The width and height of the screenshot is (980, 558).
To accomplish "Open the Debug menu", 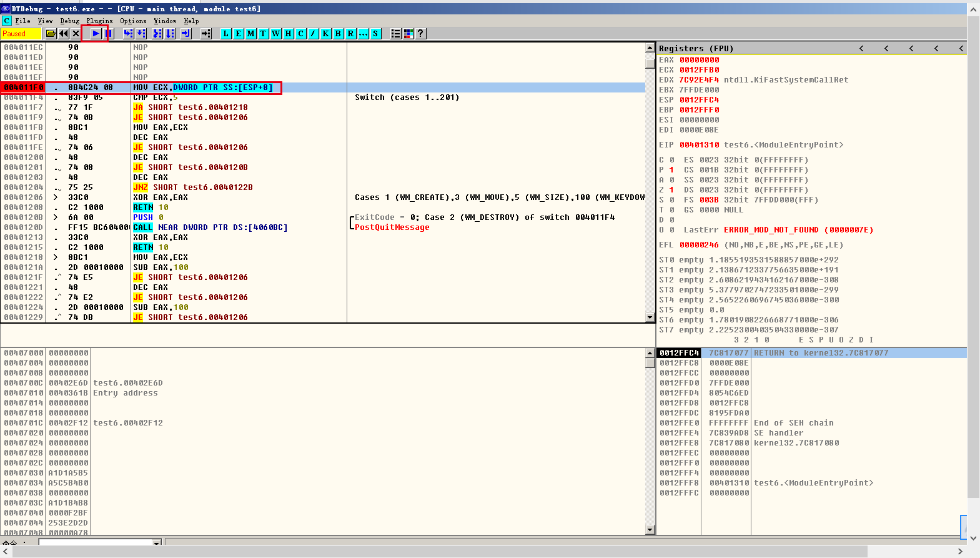I will click(70, 21).
